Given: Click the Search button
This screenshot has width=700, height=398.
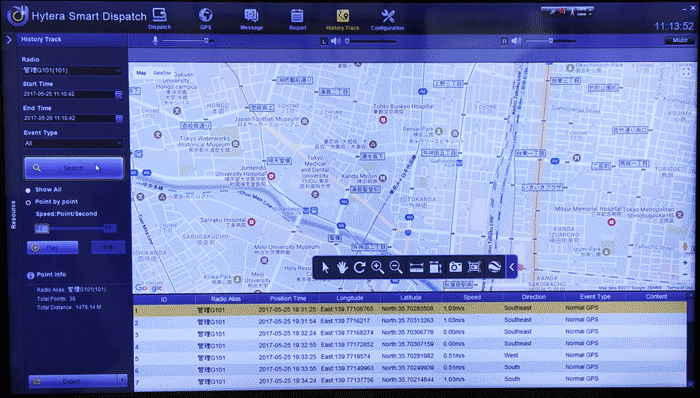Looking at the screenshot, I should tap(73, 168).
